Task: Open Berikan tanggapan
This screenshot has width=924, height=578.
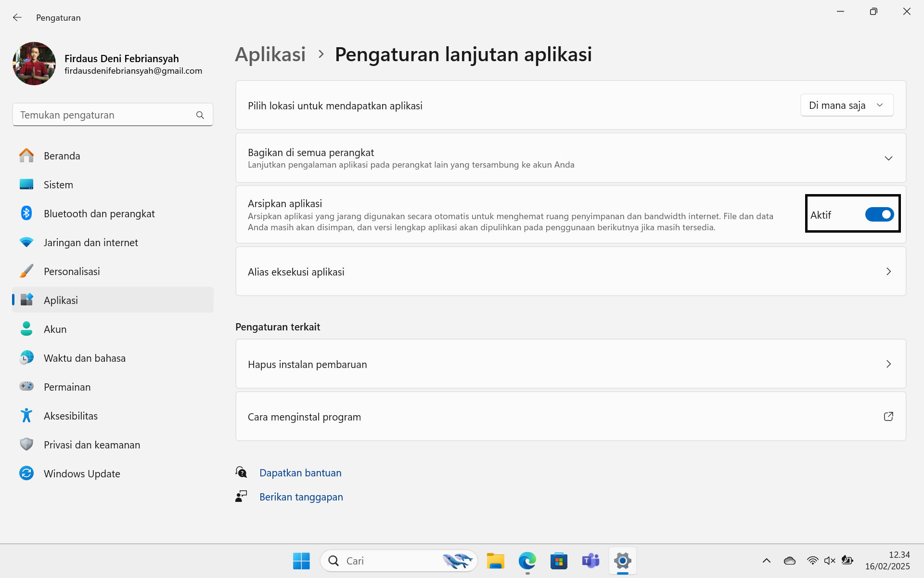Action: [x=301, y=497]
